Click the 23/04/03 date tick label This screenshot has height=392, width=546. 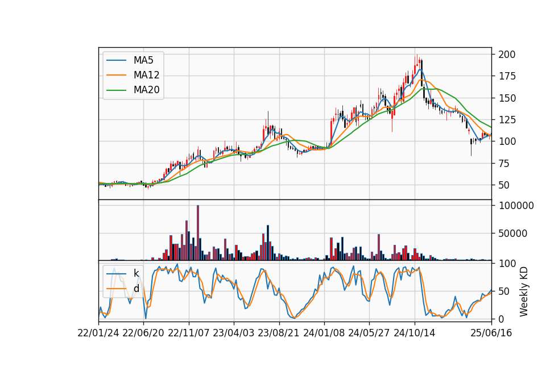pos(234,333)
